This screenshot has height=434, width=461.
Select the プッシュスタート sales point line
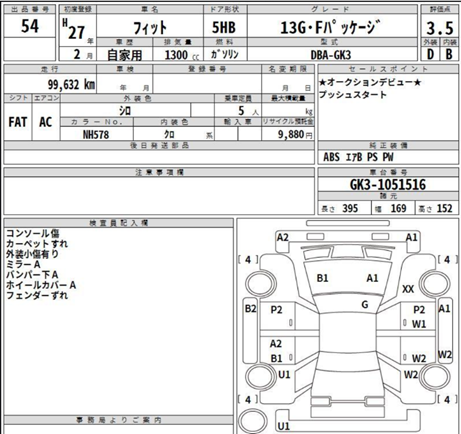click(x=353, y=95)
